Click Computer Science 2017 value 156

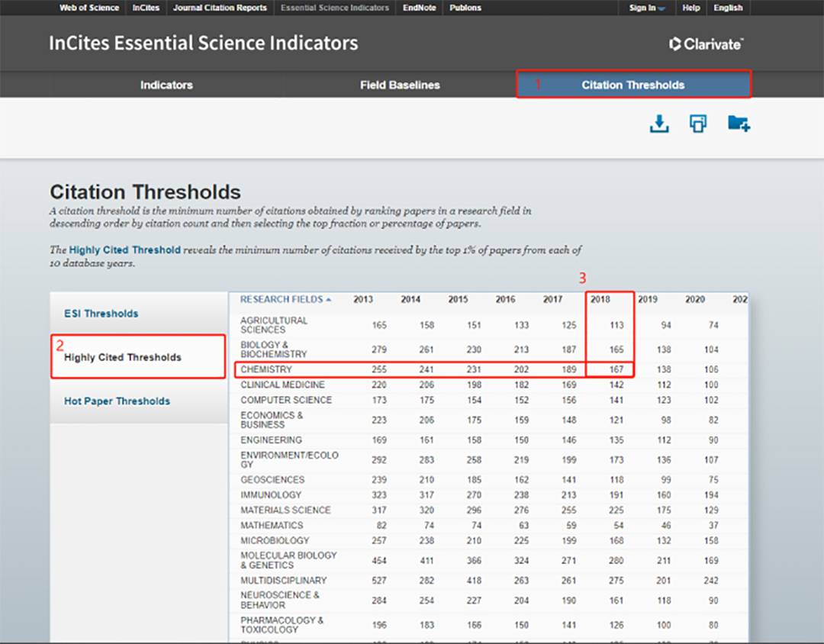tap(568, 400)
